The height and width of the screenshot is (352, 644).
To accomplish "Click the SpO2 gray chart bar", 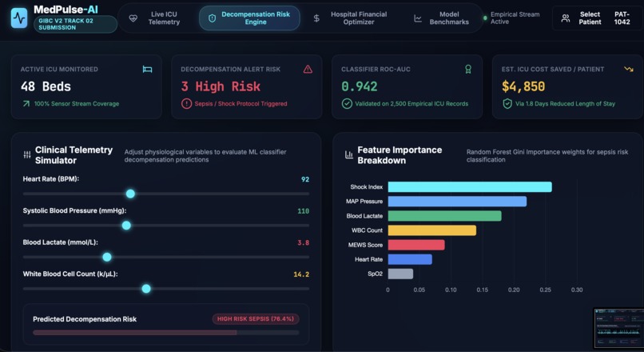I will coord(400,274).
